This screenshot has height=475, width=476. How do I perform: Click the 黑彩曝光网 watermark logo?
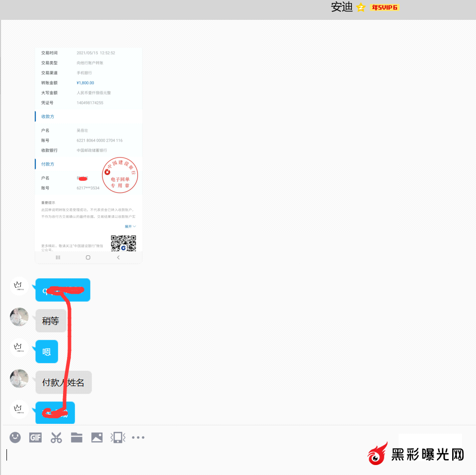click(x=416, y=454)
